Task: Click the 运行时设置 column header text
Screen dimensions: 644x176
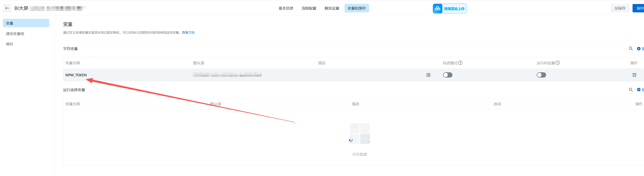Action: click(546, 63)
